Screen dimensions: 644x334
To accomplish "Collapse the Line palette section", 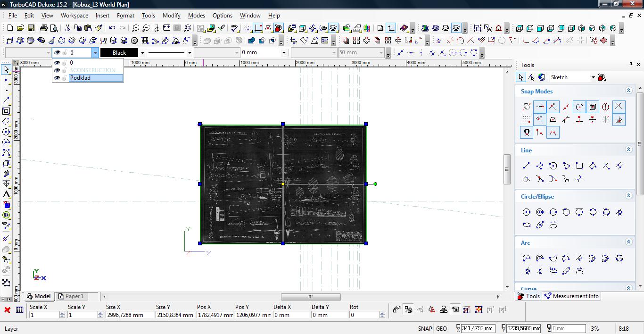I will click(628, 150).
